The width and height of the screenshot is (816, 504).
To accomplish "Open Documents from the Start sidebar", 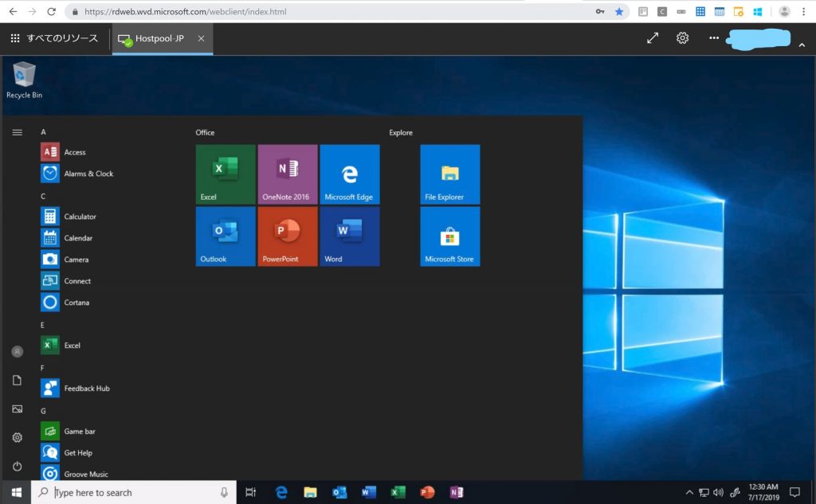I will click(x=18, y=381).
